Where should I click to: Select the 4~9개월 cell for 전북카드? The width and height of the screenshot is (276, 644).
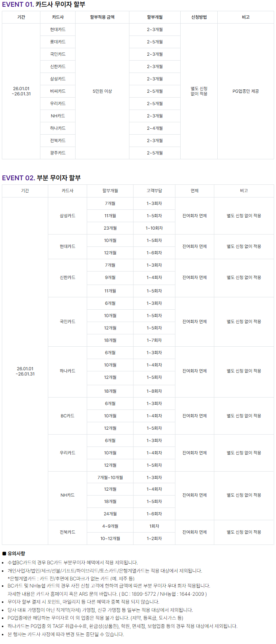(110, 526)
